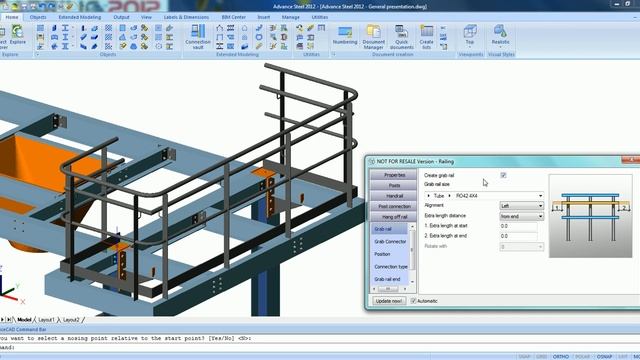Select Grab Connector in the list

point(390,242)
